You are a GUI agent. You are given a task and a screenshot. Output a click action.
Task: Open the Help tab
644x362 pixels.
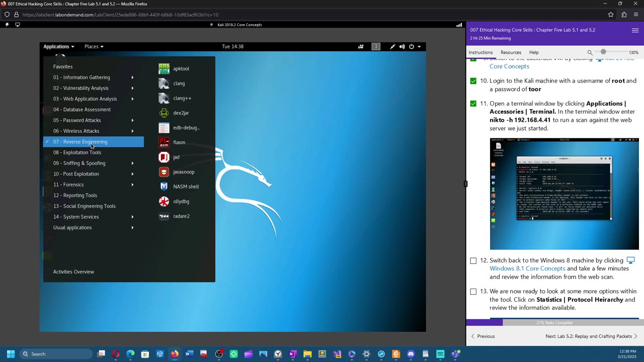(534, 52)
